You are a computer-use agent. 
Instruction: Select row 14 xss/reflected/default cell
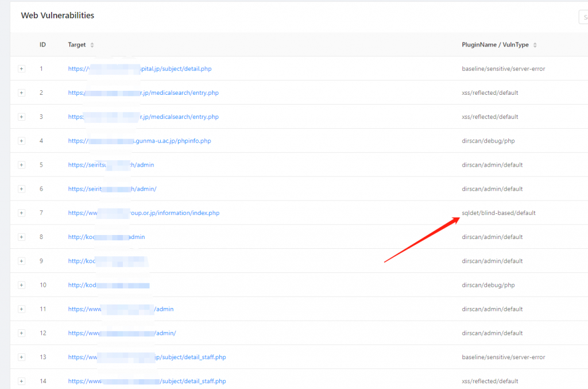click(490, 381)
